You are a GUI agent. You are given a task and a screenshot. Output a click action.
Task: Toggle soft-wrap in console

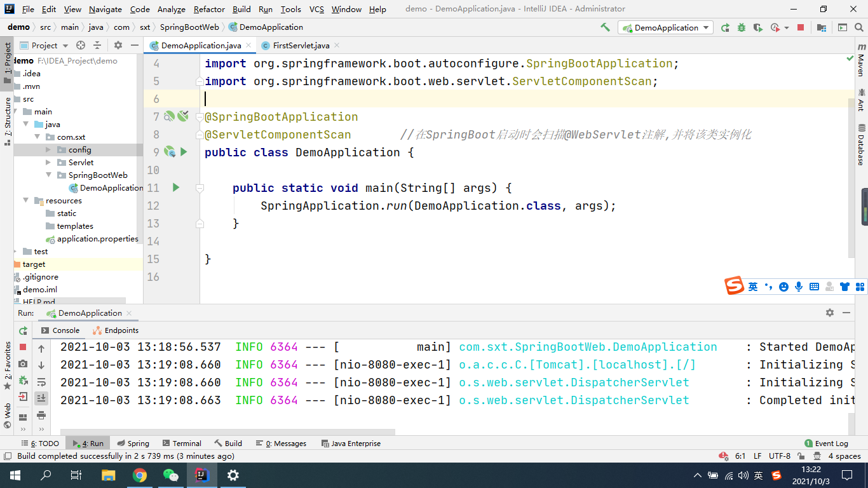[x=41, y=382]
